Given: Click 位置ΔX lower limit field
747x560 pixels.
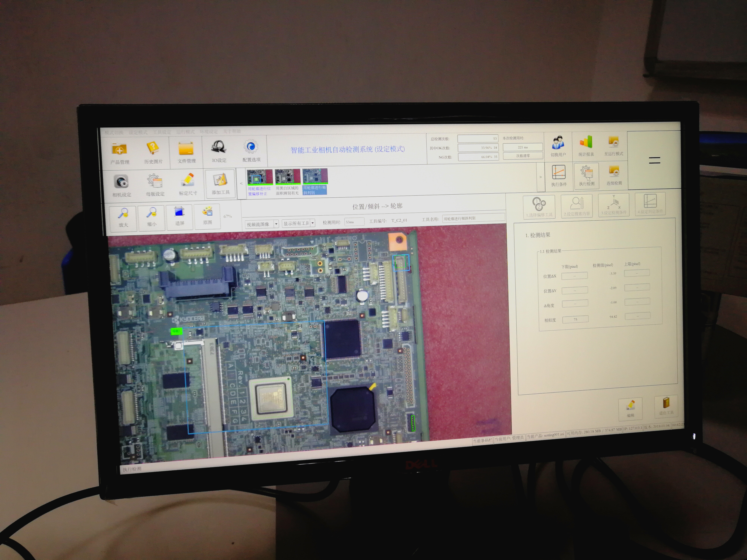Looking at the screenshot, I should click(574, 276).
